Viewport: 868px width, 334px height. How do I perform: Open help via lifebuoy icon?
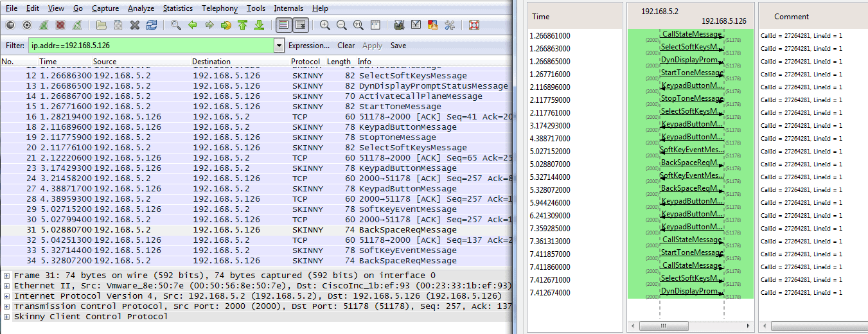474,25
